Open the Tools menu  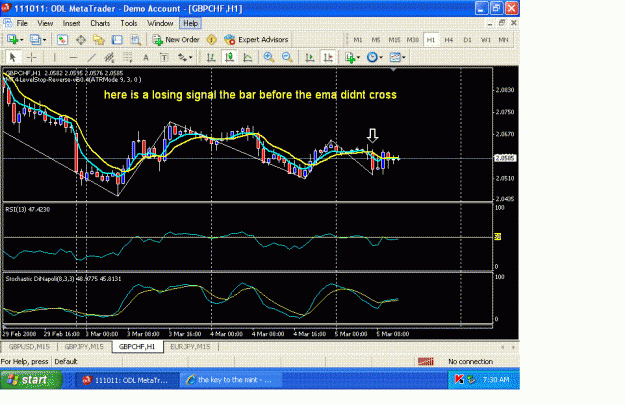point(129,24)
